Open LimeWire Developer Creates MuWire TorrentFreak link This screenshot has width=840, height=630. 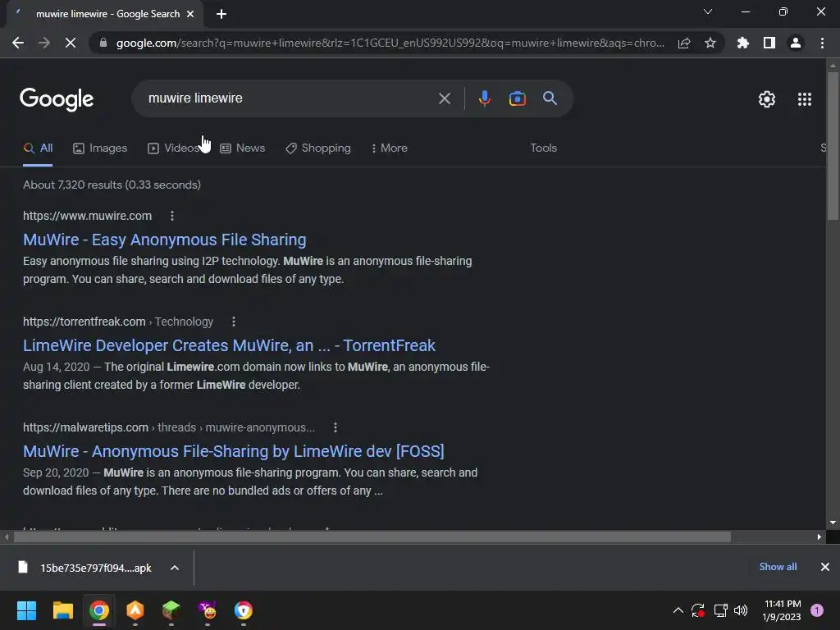coord(230,345)
